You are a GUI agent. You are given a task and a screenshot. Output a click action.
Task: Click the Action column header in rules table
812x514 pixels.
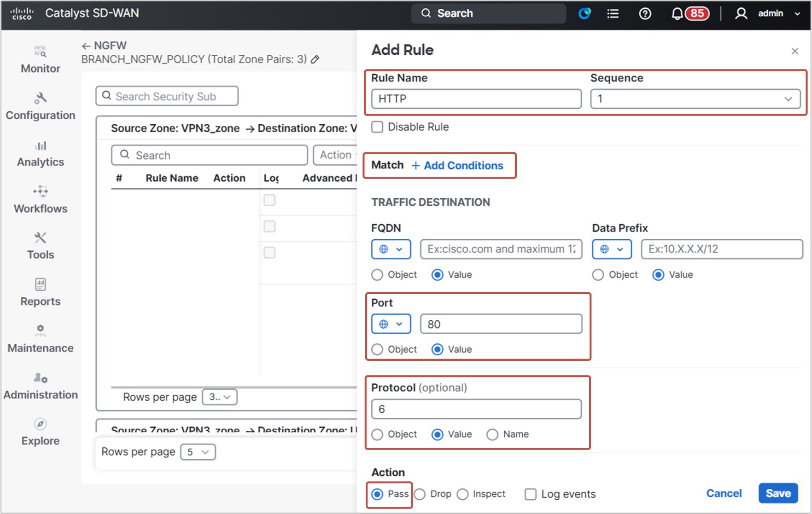(x=229, y=178)
